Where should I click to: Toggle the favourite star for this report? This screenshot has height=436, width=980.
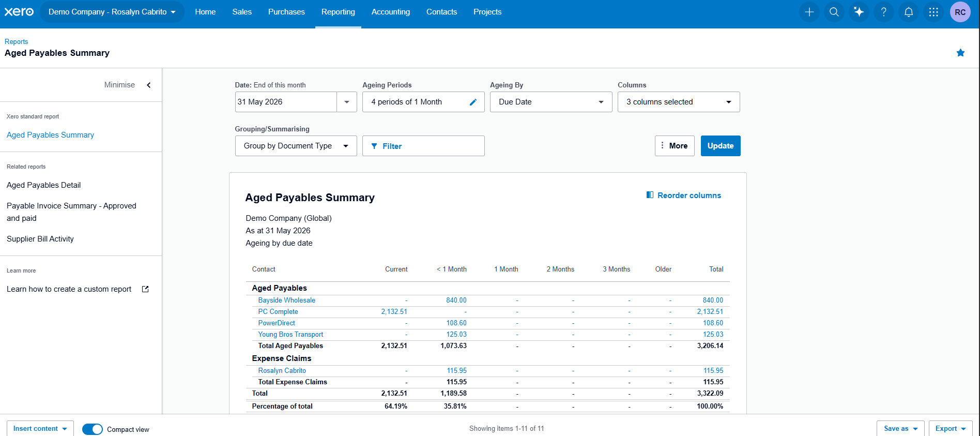point(960,53)
